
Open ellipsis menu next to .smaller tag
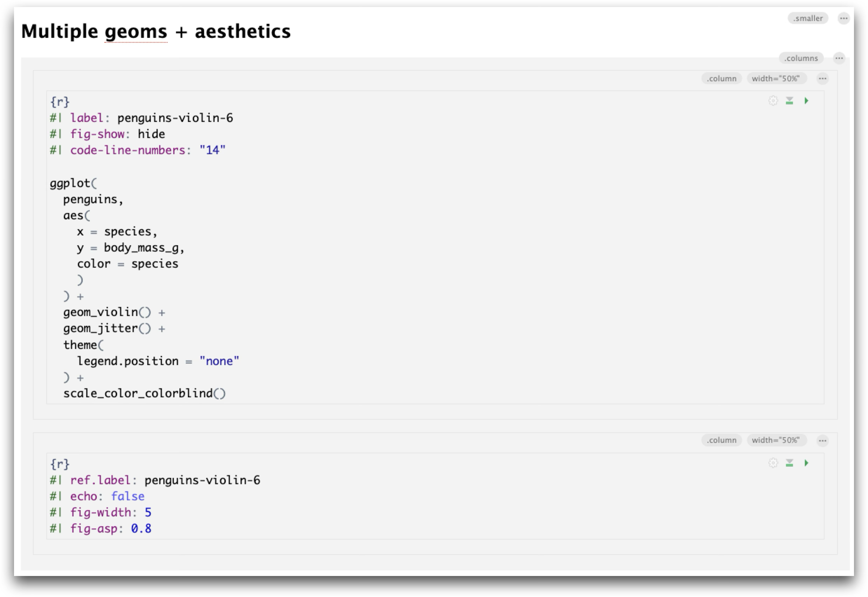pos(843,18)
